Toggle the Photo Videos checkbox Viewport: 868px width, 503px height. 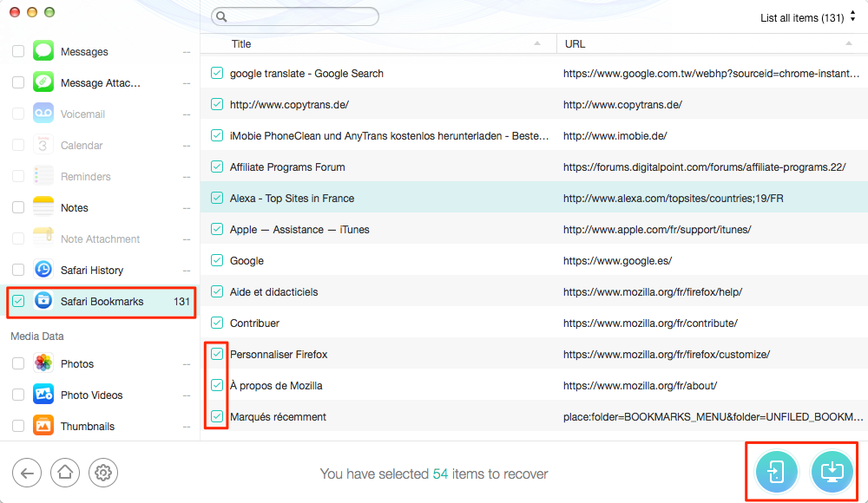pos(18,395)
